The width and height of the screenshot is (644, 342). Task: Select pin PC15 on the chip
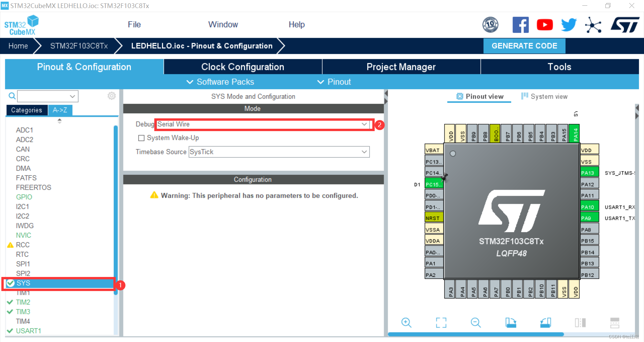click(434, 184)
